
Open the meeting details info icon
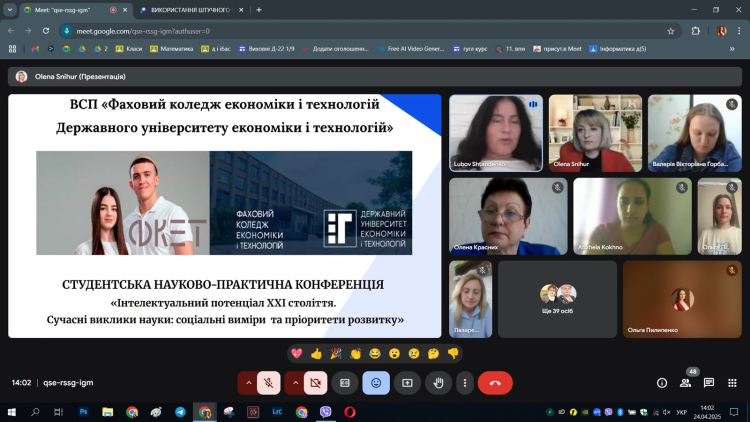(x=661, y=382)
